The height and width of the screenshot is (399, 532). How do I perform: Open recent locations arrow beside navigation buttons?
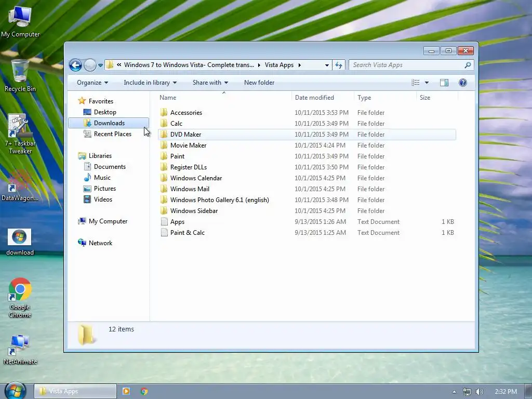pyautogui.click(x=100, y=65)
